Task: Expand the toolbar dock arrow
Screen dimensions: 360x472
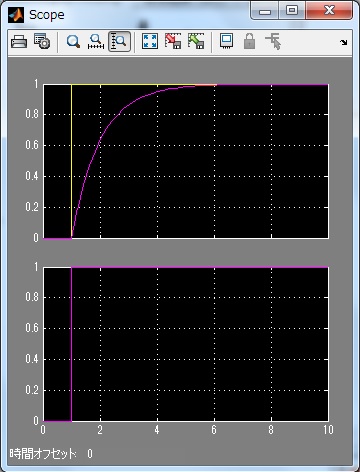Action: 343,42
